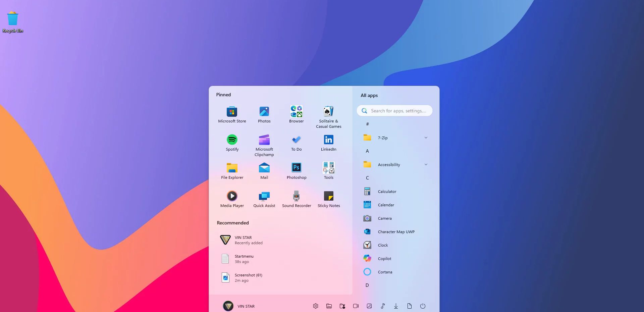Screen dimensions: 644x312
Task: Open the LinkedIn pinned app
Action: click(x=328, y=143)
